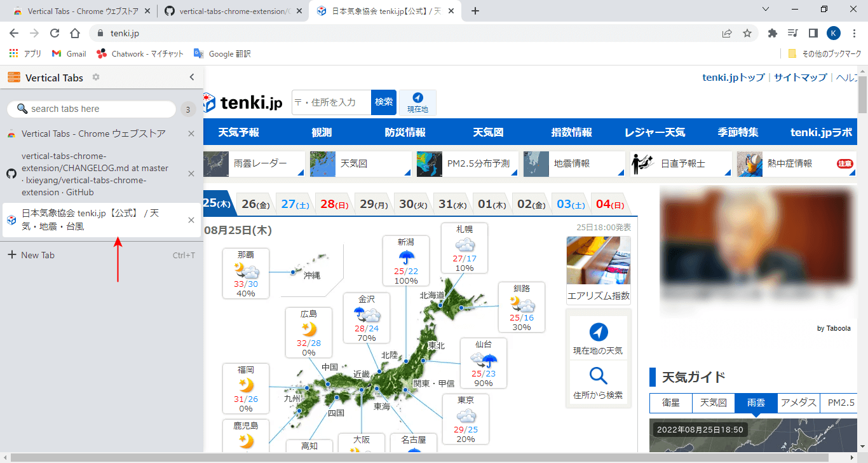The height and width of the screenshot is (463, 868).
Task: Open a new browser tab with plus
Action: [x=475, y=11]
